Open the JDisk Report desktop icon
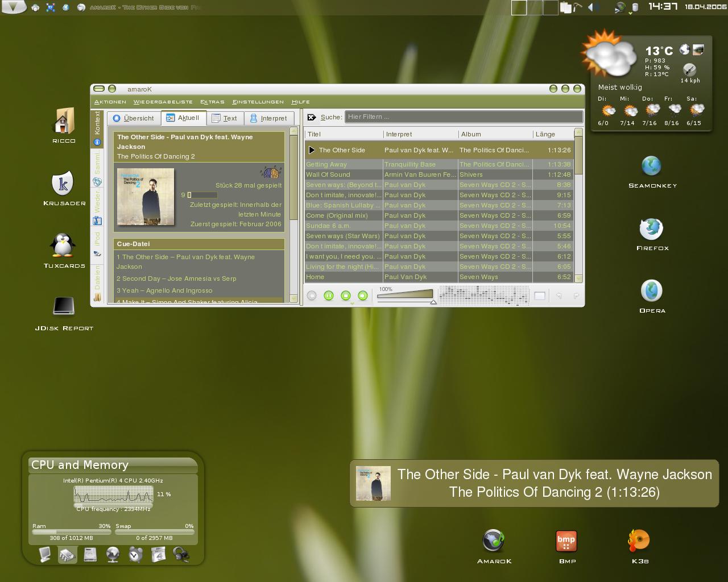 64,313
